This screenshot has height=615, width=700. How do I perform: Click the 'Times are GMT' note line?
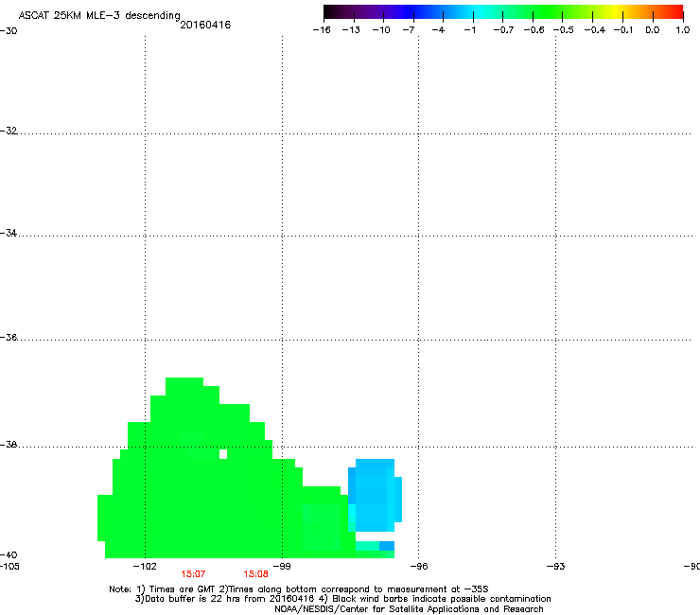coord(299,589)
